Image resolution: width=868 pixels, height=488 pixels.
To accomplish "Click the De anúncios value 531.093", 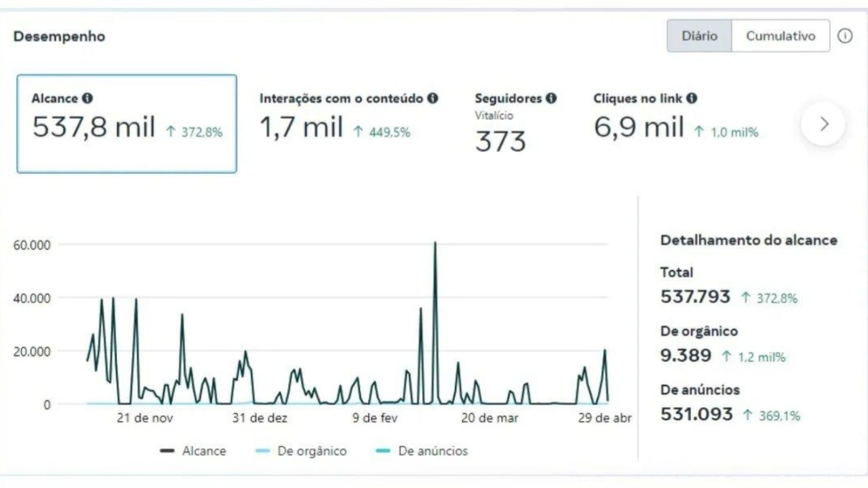I will pyautogui.click(x=697, y=414).
